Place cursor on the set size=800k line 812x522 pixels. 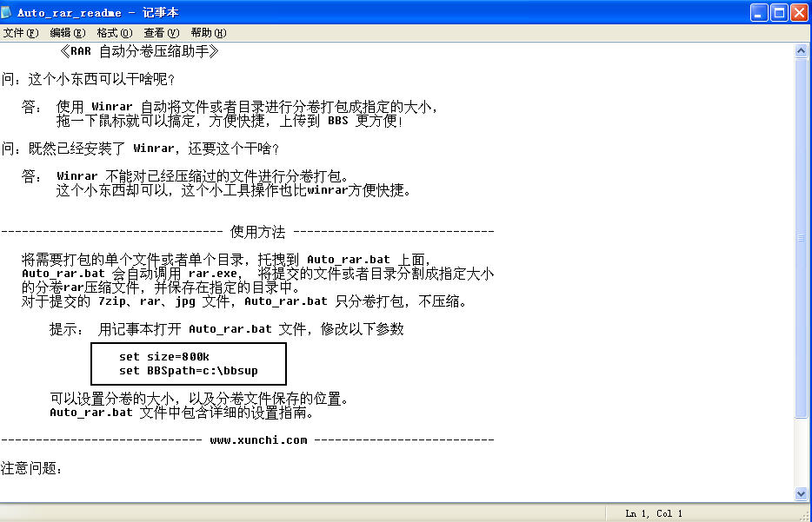coord(164,357)
